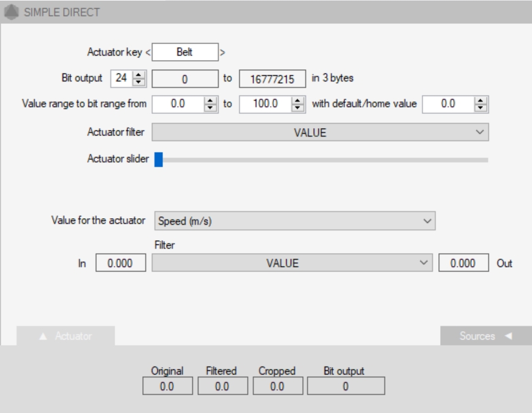The image size is (532, 413).
Task: Increase the Bit output stepper value
Action: click(x=139, y=75)
